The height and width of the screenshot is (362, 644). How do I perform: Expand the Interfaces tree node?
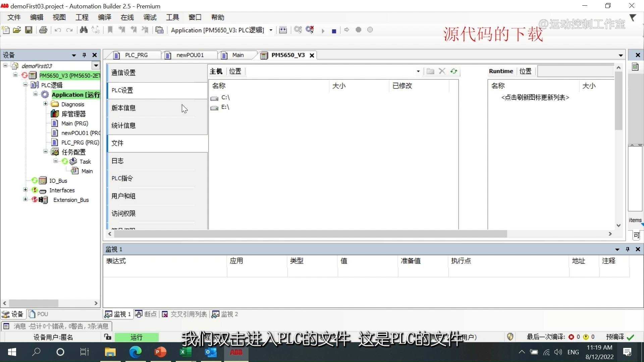(x=25, y=190)
